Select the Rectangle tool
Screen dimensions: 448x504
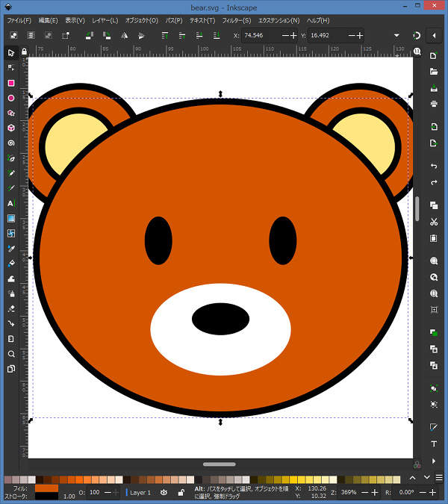tap(11, 83)
